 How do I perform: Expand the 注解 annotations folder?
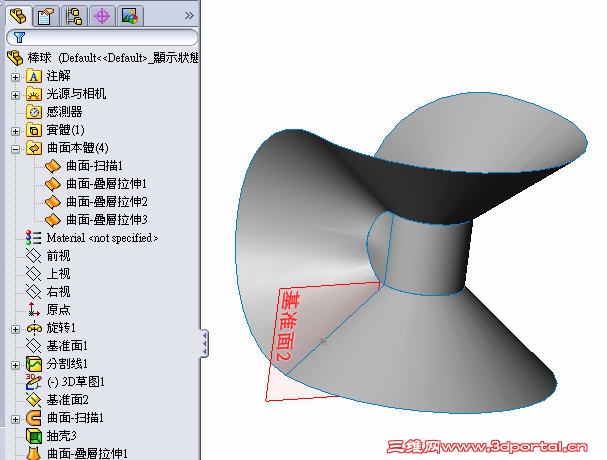pos(15,77)
